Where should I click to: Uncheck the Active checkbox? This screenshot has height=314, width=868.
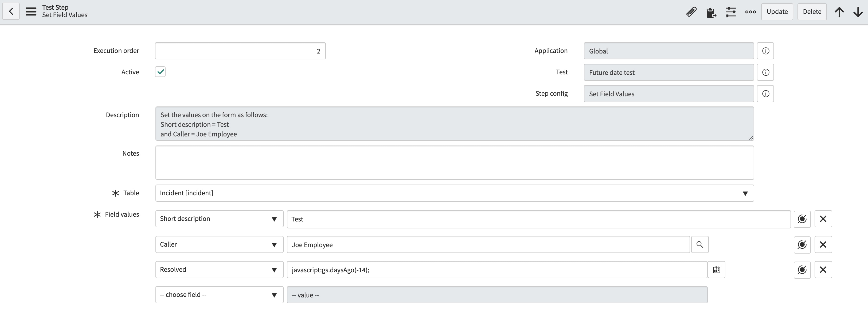pos(161,72)
